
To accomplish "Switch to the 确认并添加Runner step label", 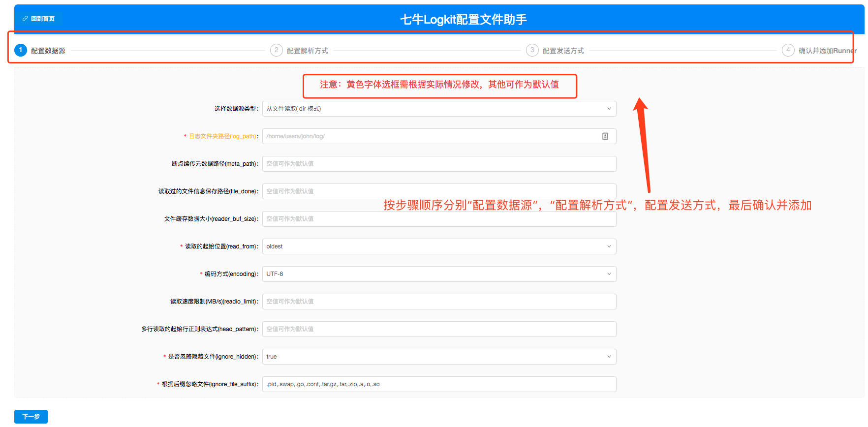I will 828,51.
